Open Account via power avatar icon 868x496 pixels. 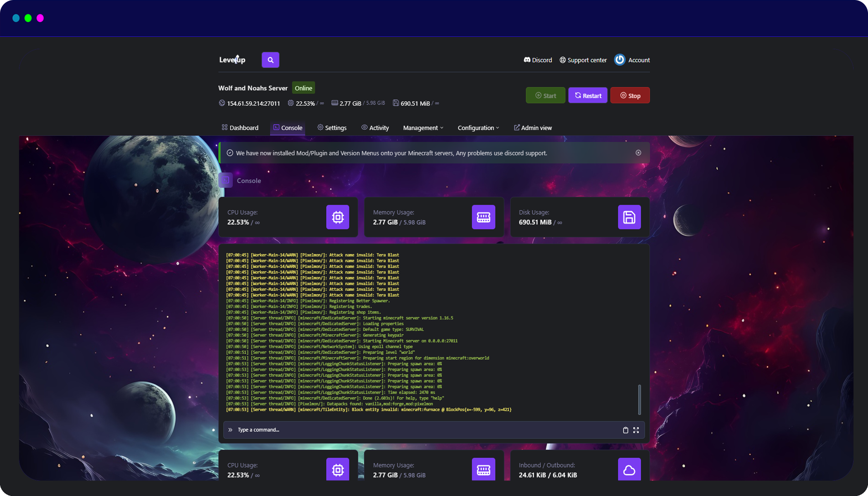(620, 60)
